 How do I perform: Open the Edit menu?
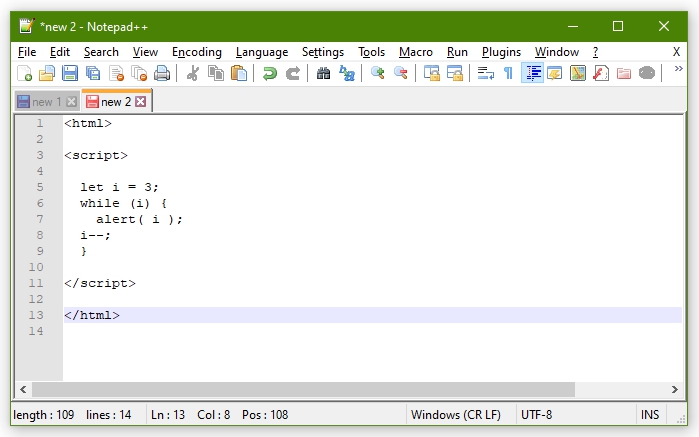tap(60, 52)
